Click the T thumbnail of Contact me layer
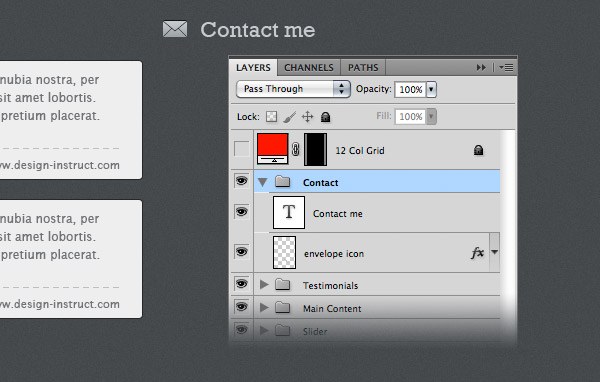Image resolution: width=600 pixels, height=382 pixels. pos(289,212)
